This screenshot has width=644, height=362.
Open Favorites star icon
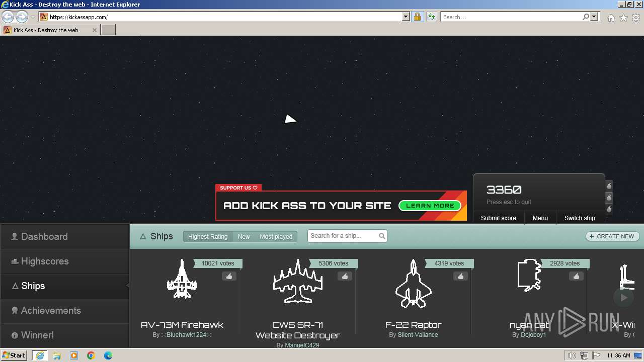[x=623, y=18]
